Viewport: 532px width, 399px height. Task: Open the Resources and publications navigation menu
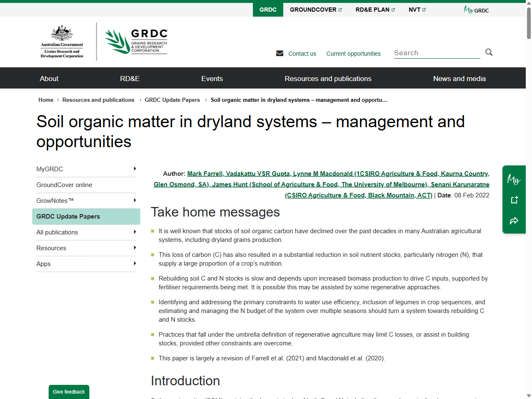click(x=328, y=78)
